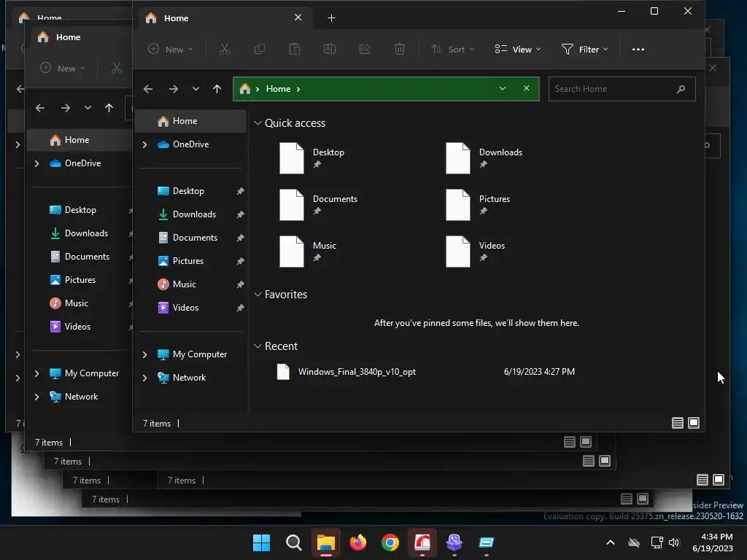This screenshot has width=747, height=560.
Task: Launch Google Chrome from the taskbar
Action: coord(390,542)
